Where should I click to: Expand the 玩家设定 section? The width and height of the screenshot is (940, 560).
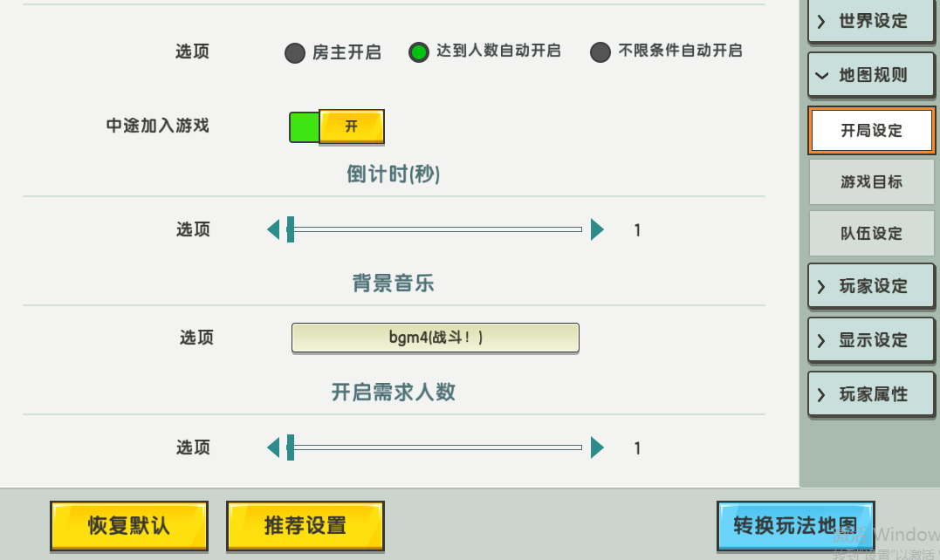(871, 286)
